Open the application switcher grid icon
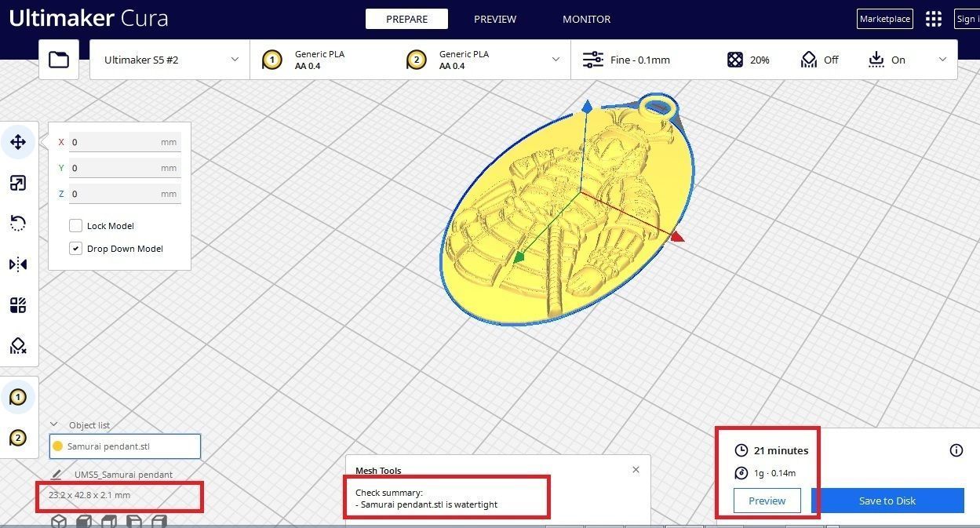 point(933,19)
